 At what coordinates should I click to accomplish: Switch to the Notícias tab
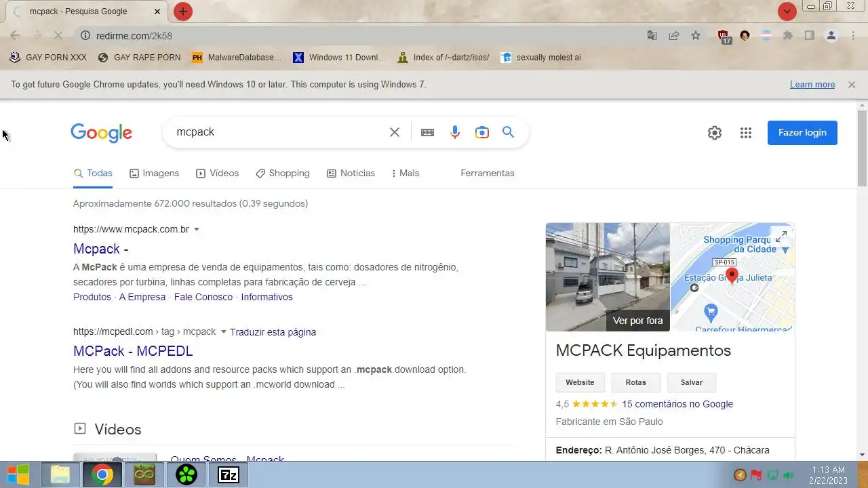coord(351,174)
